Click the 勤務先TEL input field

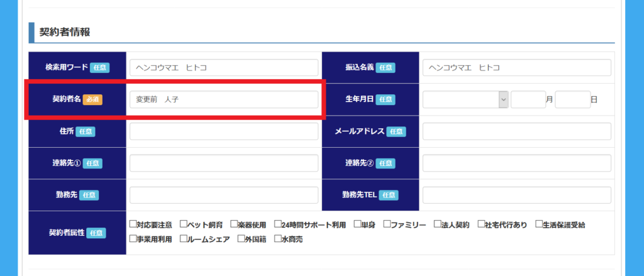pos(517,195)
